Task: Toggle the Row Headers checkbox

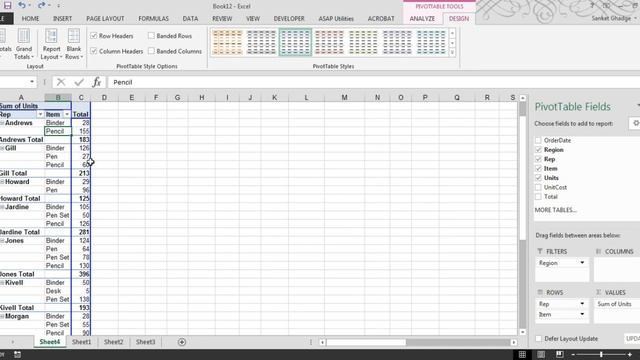Action: (x=94, y=36)
